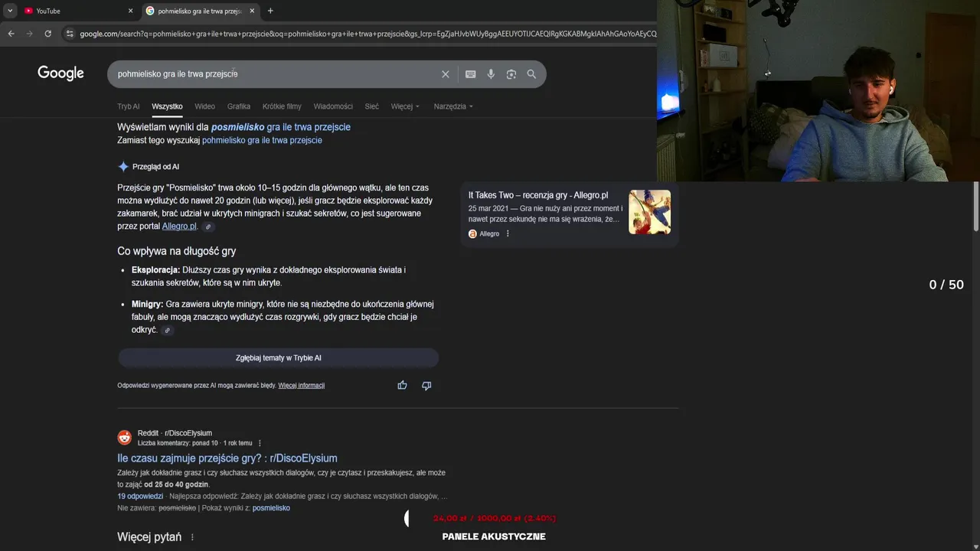Open the Więcej informacji link

click(x=301, y=385)
